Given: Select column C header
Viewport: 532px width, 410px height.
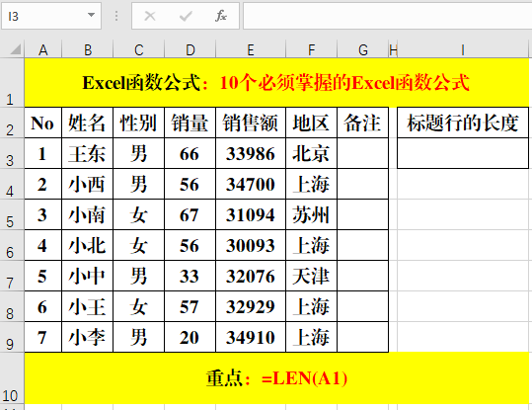Looking at the screenshot, I should 139,49.
